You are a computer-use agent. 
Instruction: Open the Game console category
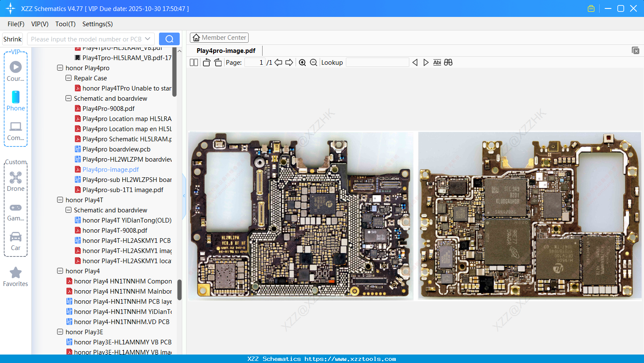click(x=16, y=212)
